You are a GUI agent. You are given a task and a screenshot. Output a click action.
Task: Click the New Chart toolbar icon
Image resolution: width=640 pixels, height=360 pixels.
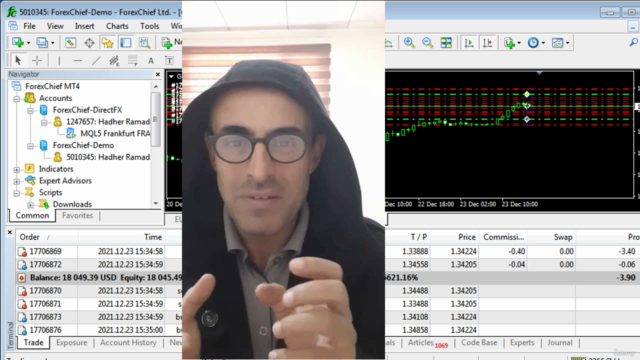[x=18, y=42]
